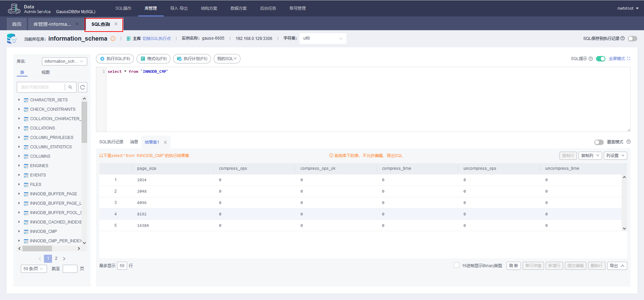Toggle the SQL提示 switch off
The height and width of the screenshot is (300, 644).
tap(601, 59)
